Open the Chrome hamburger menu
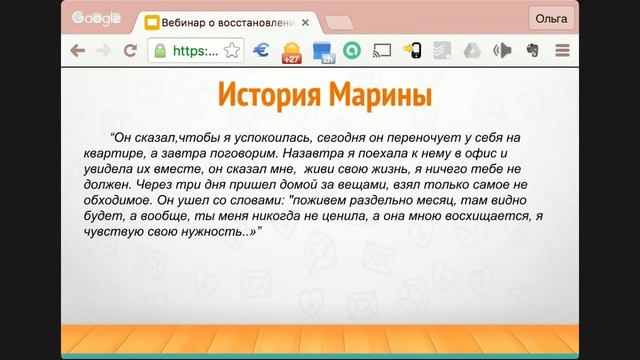 tap(562, 51)
